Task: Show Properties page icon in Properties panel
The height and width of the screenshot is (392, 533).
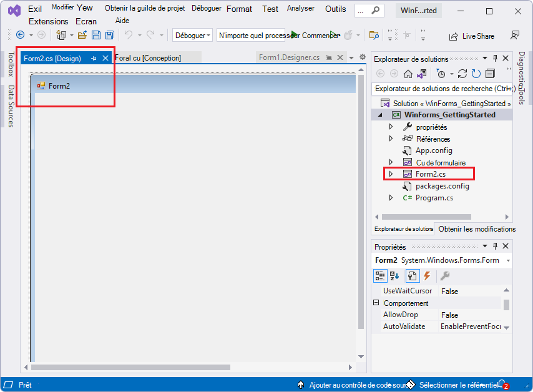Action: click(413, 276)
